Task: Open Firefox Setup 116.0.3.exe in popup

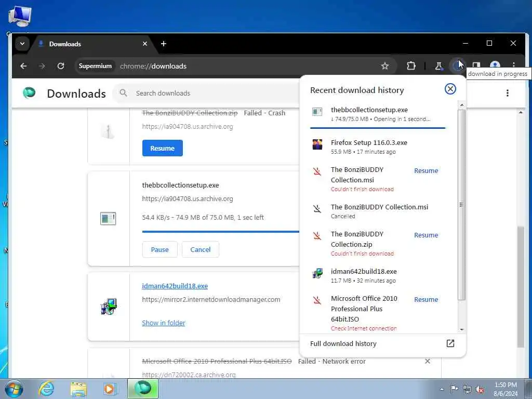Action: pos(378,147)
